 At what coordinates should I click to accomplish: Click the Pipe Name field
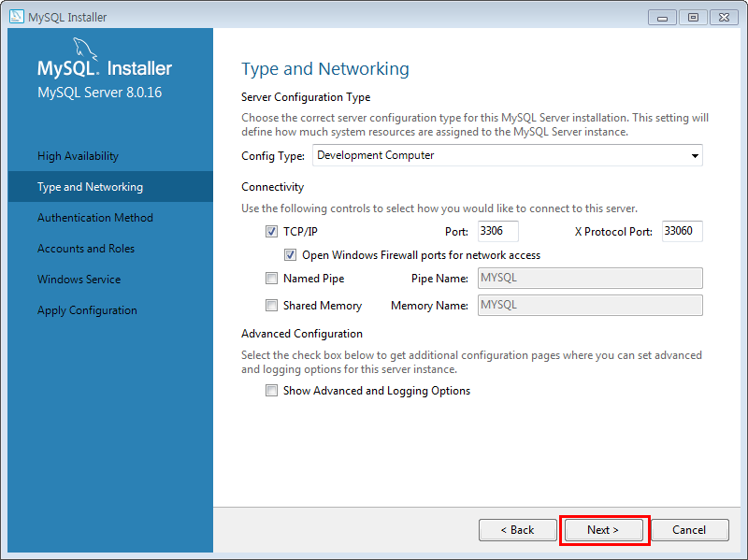point(590,278)
